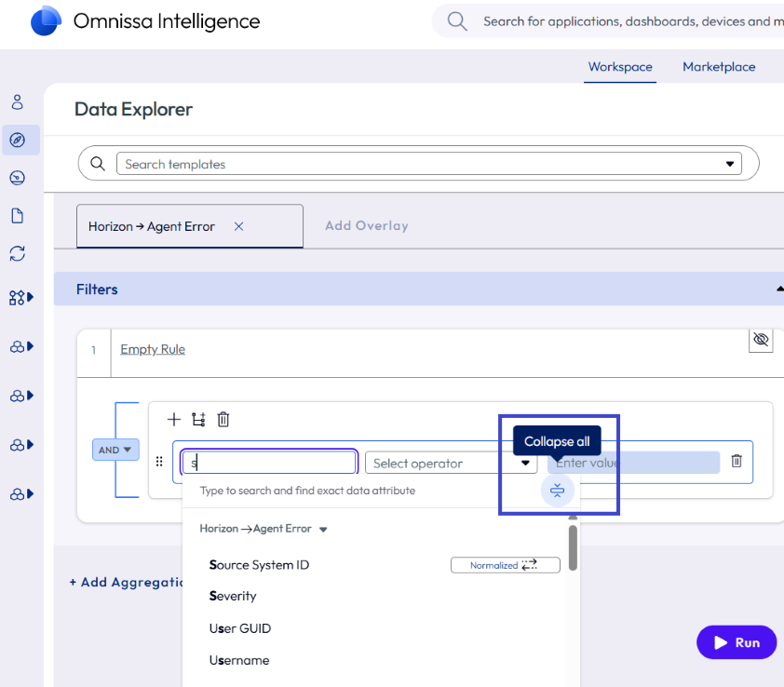Screen dimensions: 784x687
Task: Select Severity attribute
Action: 233,596
